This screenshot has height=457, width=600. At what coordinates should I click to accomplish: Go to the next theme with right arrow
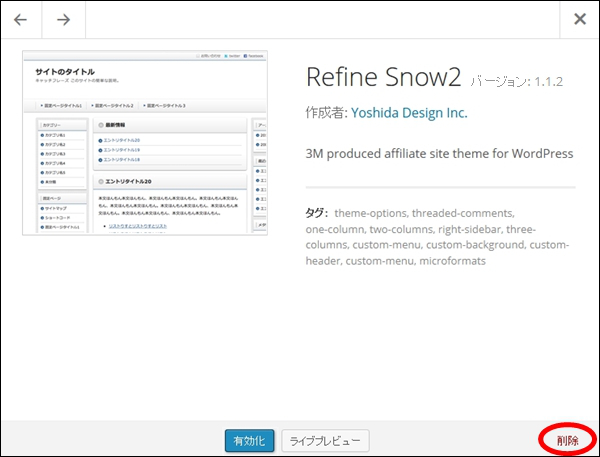point(64,20)
